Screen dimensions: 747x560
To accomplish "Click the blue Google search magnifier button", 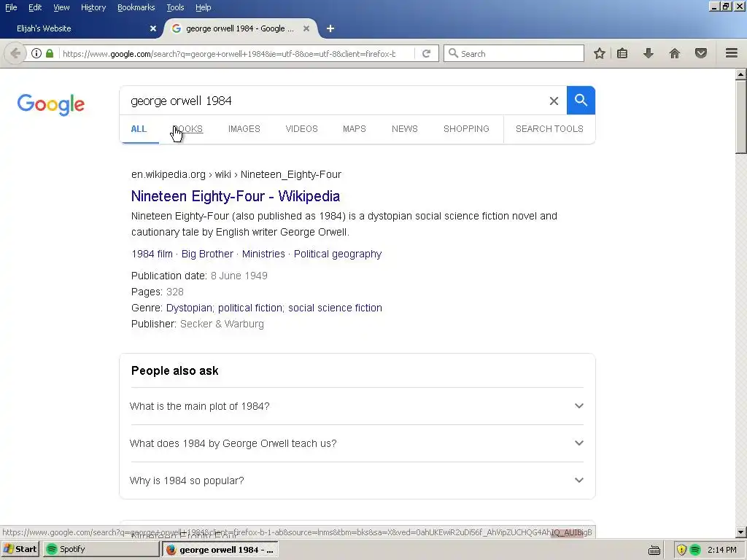I will (x=581, y=101).
